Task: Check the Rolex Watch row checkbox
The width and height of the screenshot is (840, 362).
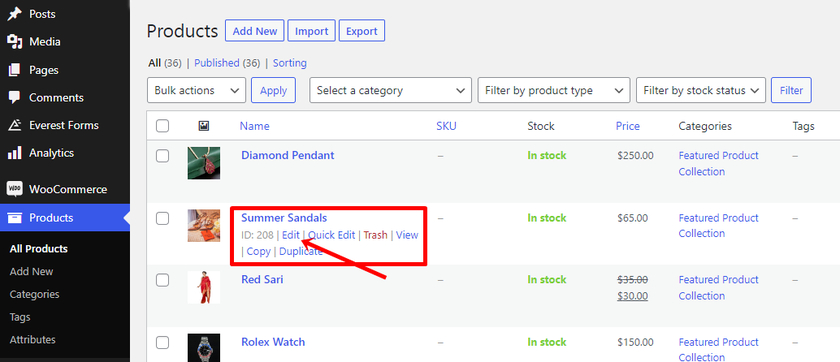Action: coord(162,342)
